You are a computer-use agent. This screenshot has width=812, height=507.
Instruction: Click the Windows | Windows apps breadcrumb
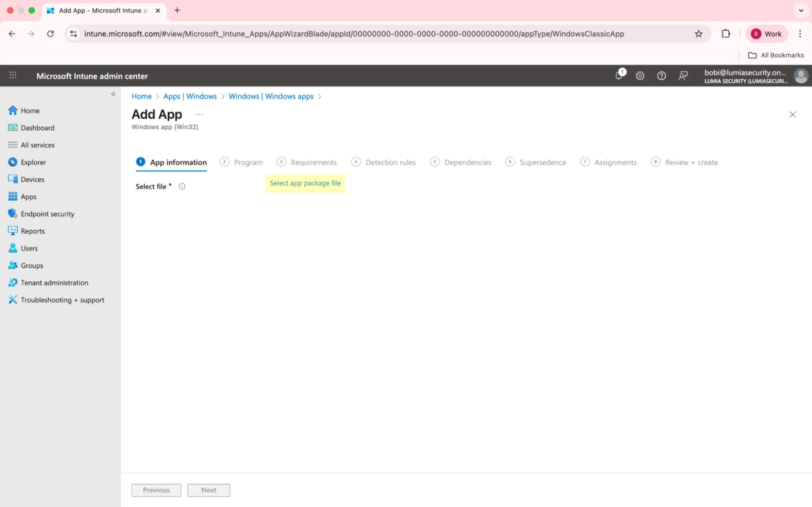(271, 96)
